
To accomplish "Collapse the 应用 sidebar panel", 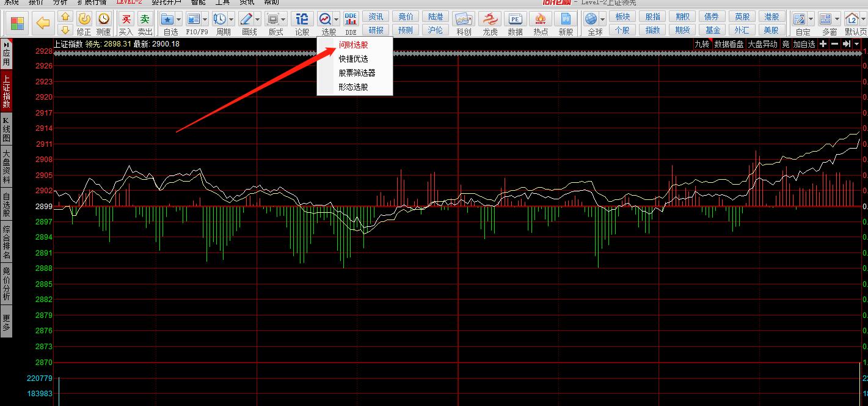I will pyautogui.click(x=6, y=54).
